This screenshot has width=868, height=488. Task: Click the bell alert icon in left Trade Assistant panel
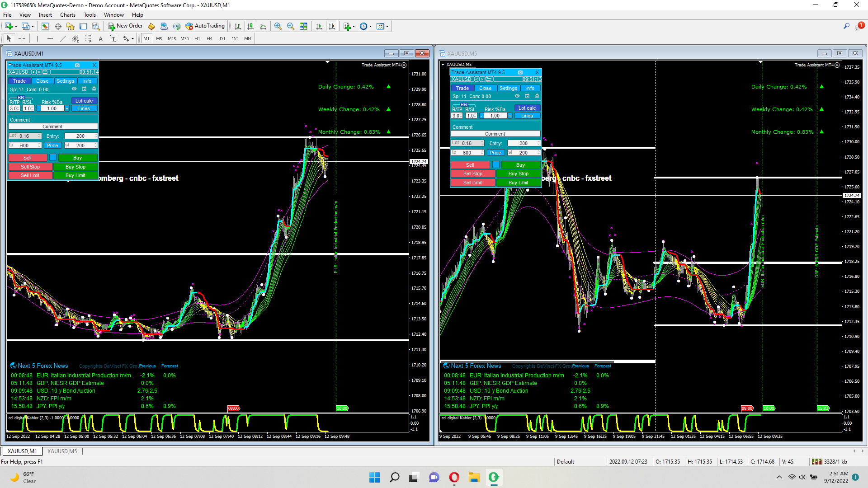[94, 89]
